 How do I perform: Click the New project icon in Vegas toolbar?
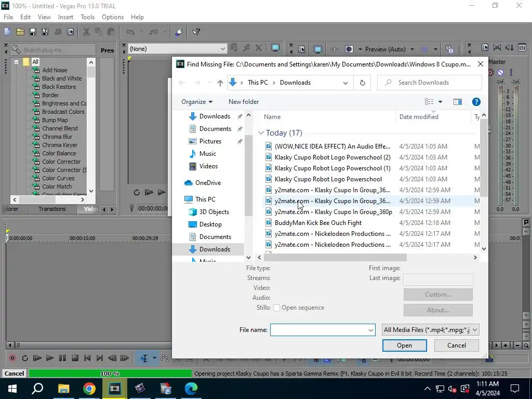7,32
